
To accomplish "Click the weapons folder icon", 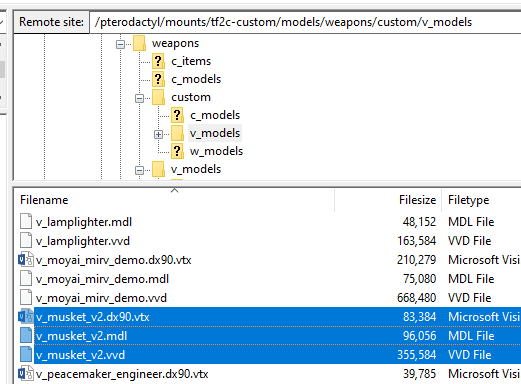I will click(139, 43).
